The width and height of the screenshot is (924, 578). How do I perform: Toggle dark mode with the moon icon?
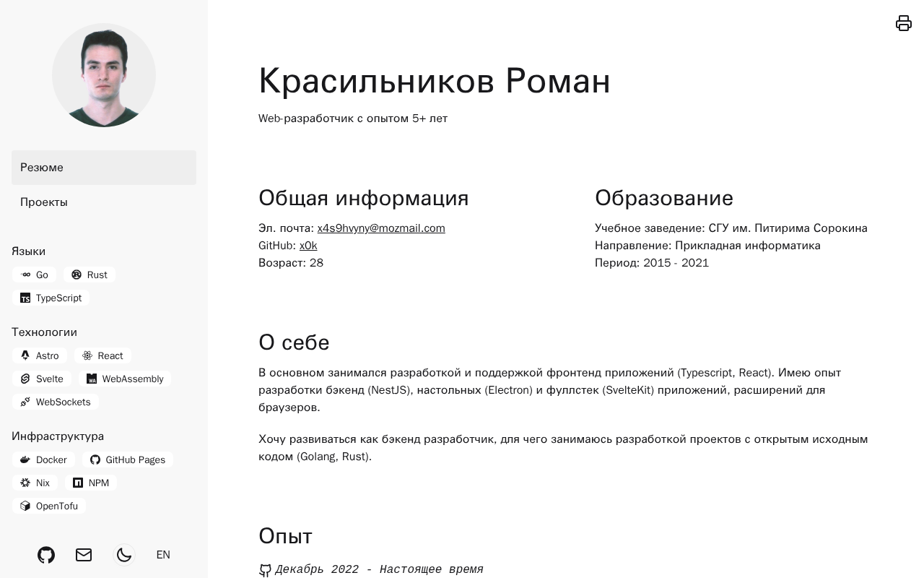(124, 555)
